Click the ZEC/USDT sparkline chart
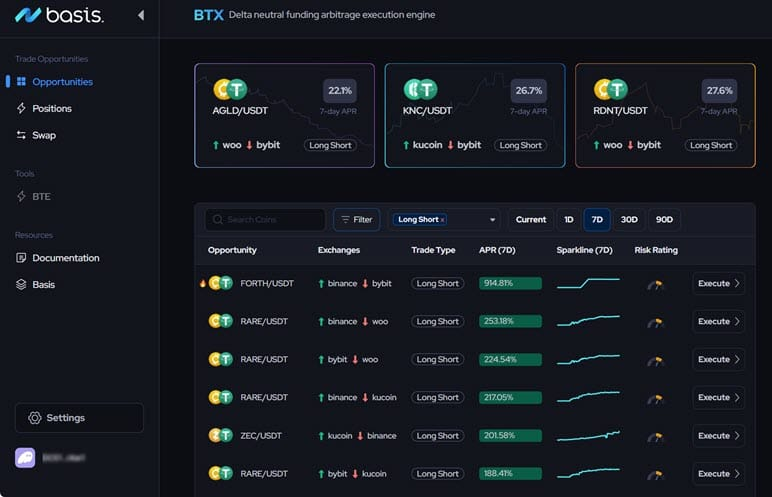This screenshot has height=497, width=772. tap(588, 435)
